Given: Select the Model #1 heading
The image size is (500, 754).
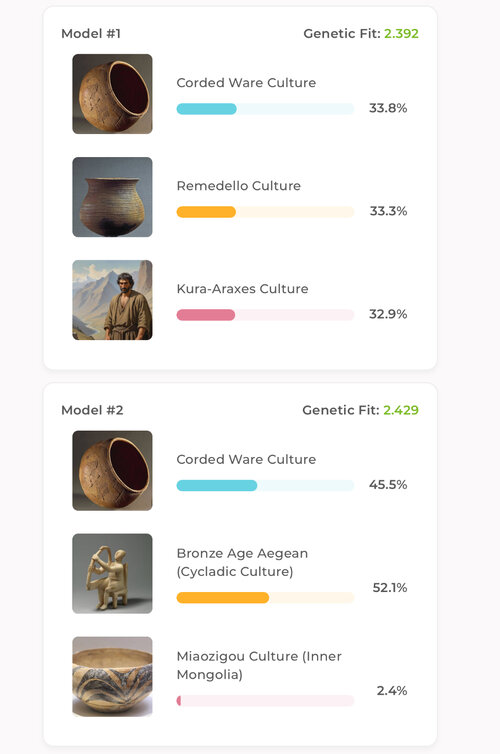Looking at the screenshot, I should 91,34.
